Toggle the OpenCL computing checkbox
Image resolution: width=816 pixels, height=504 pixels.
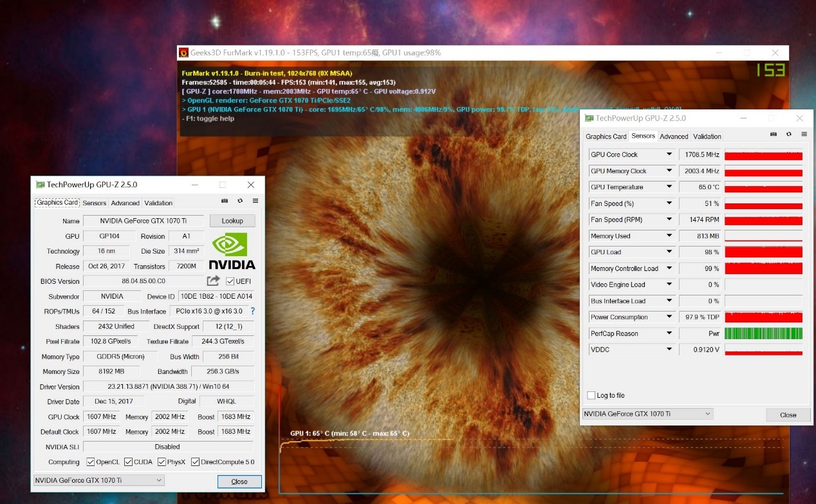[91, 462]
